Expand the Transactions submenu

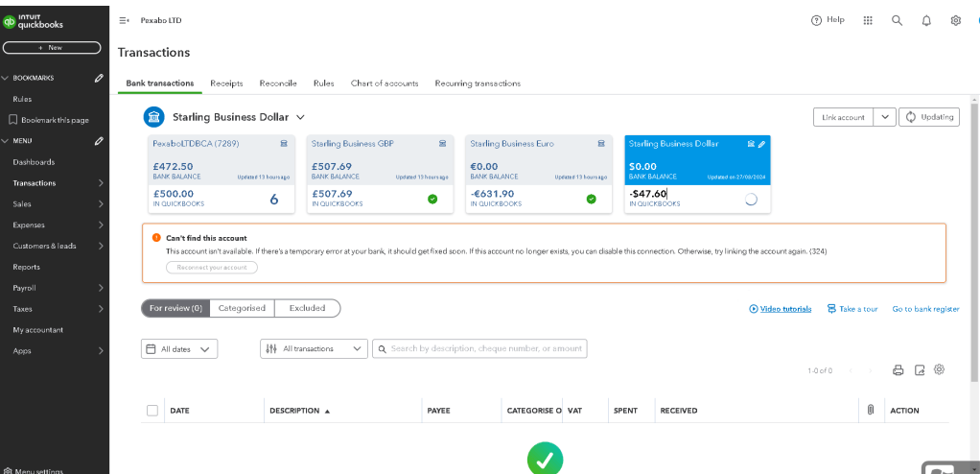(x=102, y=183)
